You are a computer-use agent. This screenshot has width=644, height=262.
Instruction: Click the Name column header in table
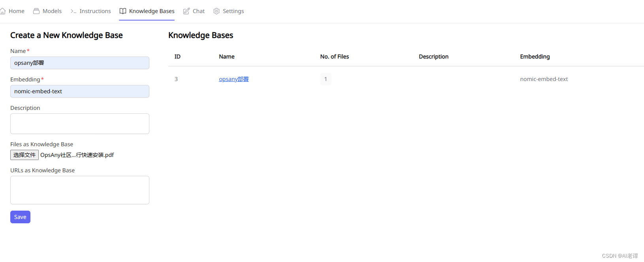click(x=227, y=57)
